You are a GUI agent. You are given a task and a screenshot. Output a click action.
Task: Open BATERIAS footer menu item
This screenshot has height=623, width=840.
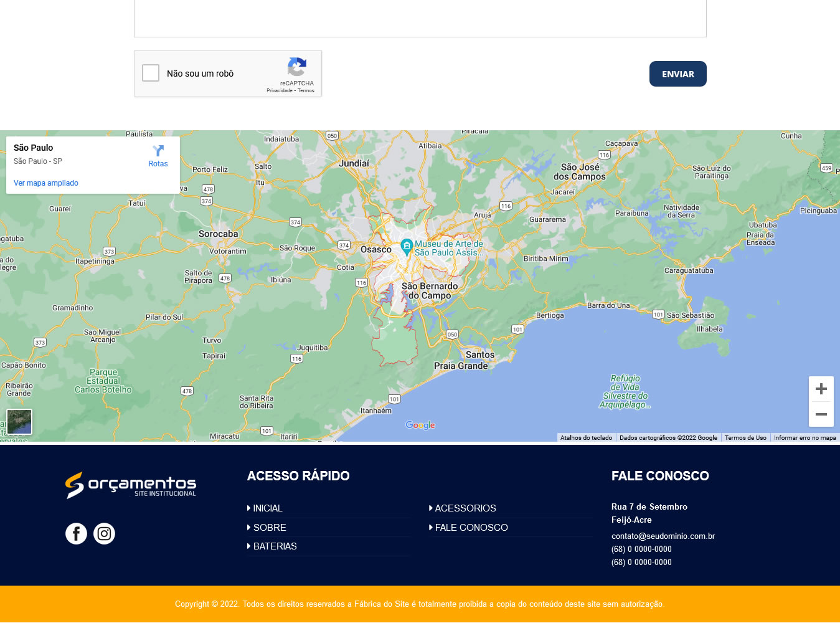coord(275,546)
